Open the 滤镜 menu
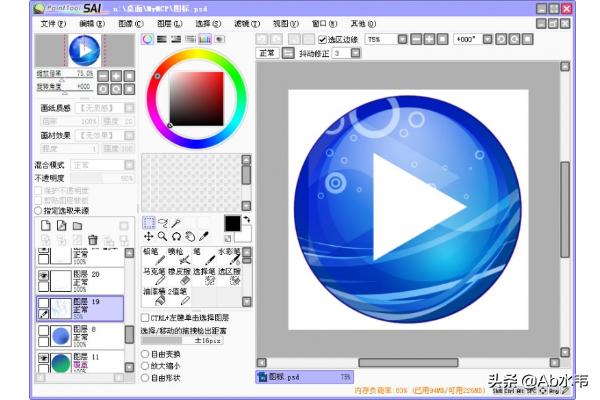600x400 pixels. pos(241,21)
